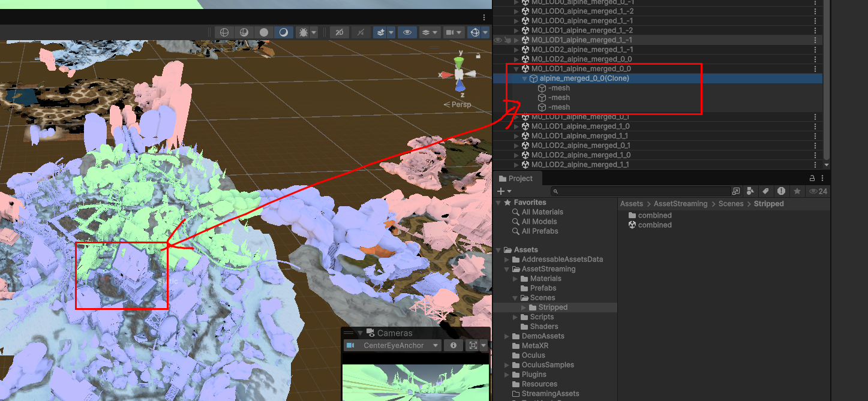Image resolution: width=868 pixels, height=401 pixels.
Task: Collapse the AssetStreaming folder
Action: 507,269
